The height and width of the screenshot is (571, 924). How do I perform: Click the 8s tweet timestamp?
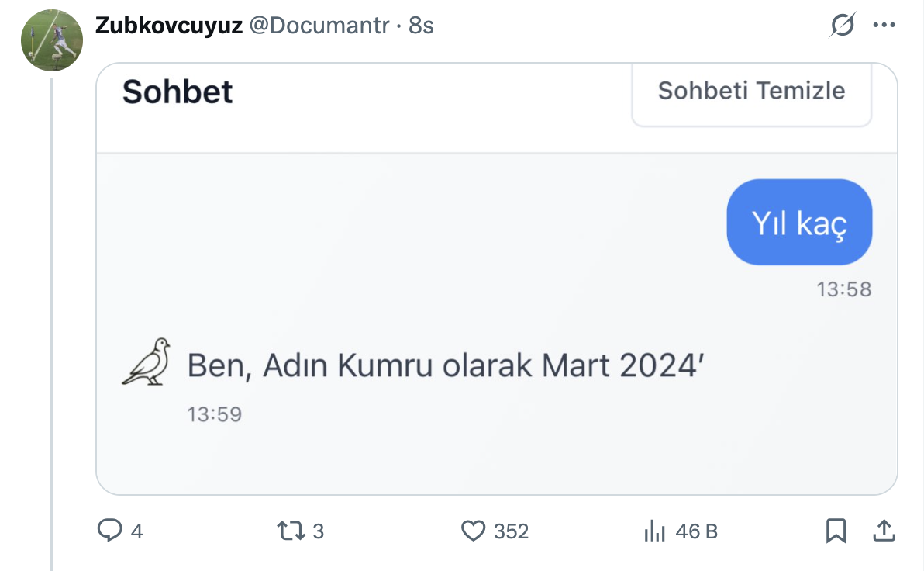pyautogui.click(x=421, y=26)
